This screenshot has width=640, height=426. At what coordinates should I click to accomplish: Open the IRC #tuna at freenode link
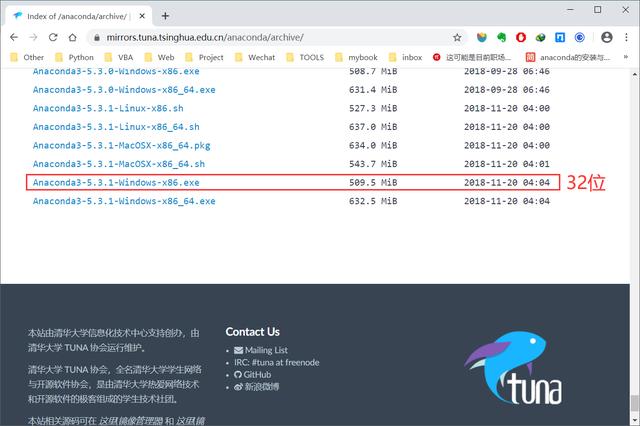[x=276, y=362]
